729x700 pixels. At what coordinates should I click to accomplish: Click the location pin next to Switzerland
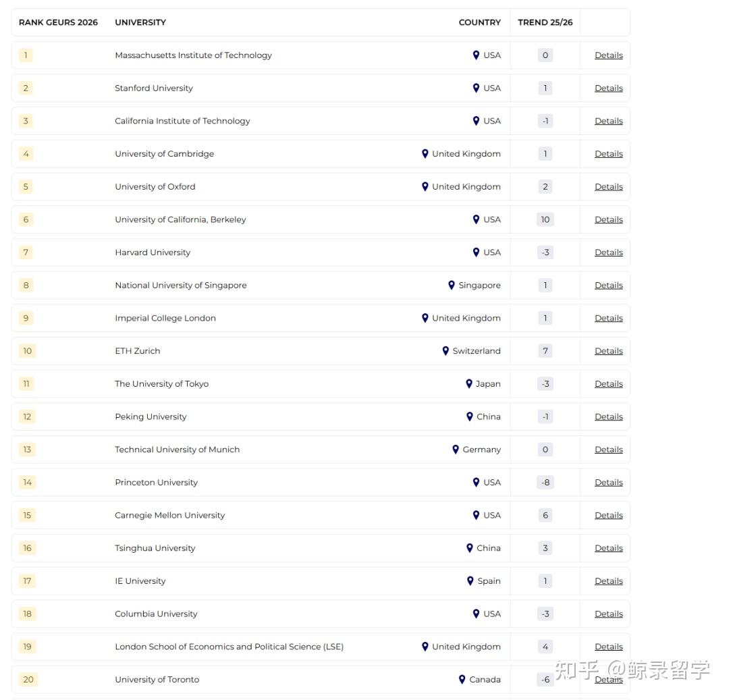446,351
